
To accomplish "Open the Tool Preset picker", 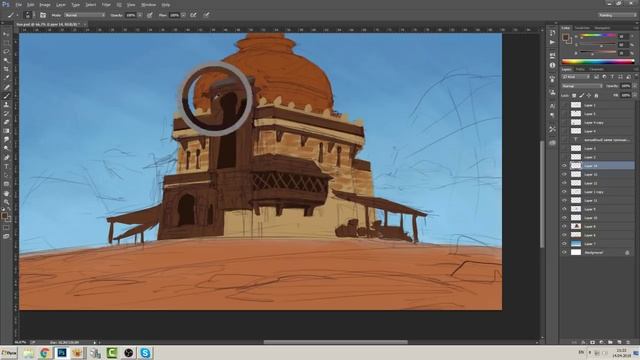I will pyautogui.click(x=12, y=15).
